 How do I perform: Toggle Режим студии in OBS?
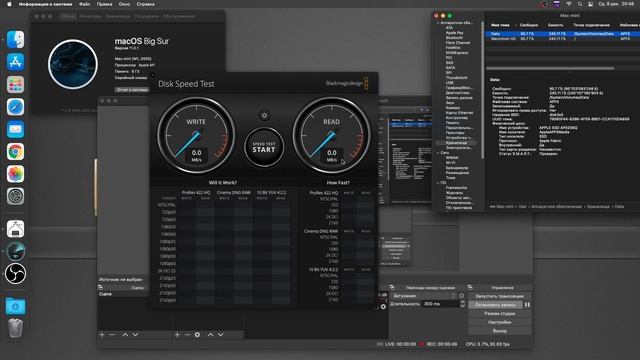point(499,313)
